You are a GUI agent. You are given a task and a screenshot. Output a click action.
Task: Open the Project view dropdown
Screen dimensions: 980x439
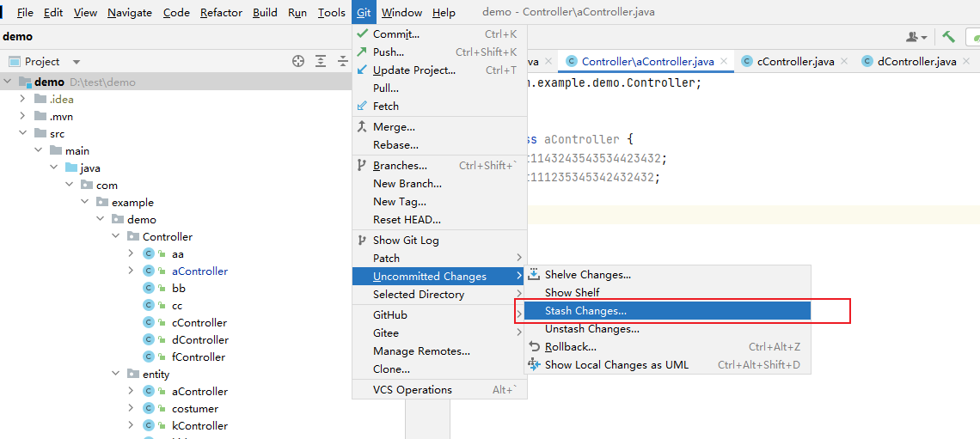click(76, 62)
